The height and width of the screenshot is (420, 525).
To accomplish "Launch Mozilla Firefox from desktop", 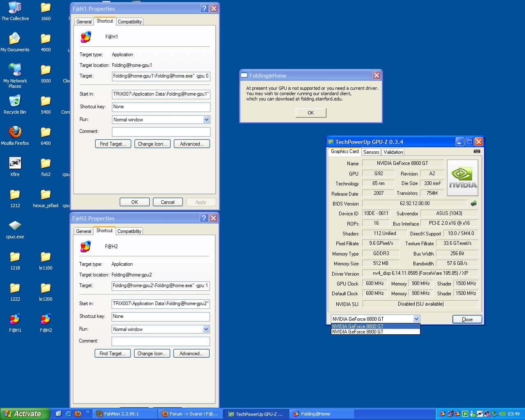I will 15,136.
